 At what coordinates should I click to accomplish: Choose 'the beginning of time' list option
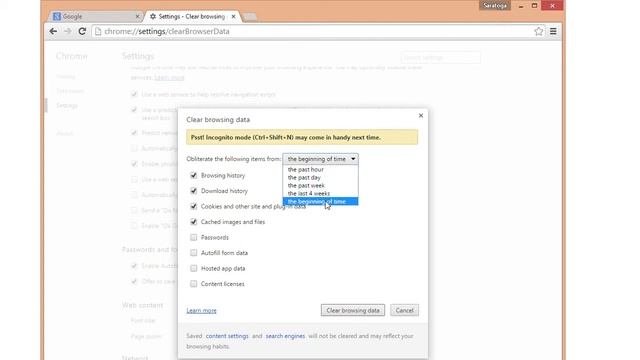(320, 201)
